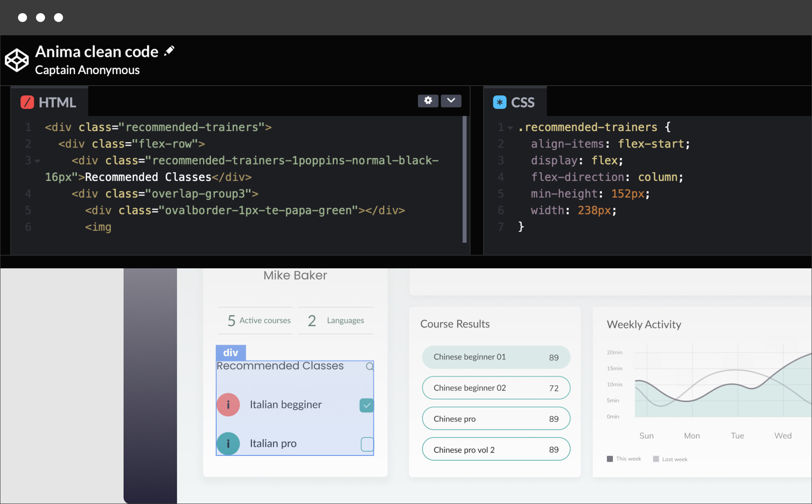Click the HTML editor vertical scrollbar
The image size is (812, 504).
click(464, 179)
